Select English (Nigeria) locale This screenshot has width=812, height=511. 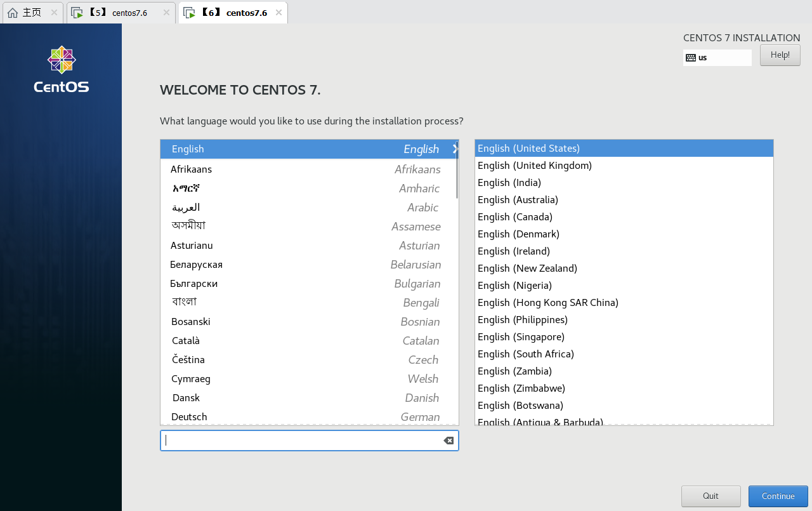[x=624, y=286]
